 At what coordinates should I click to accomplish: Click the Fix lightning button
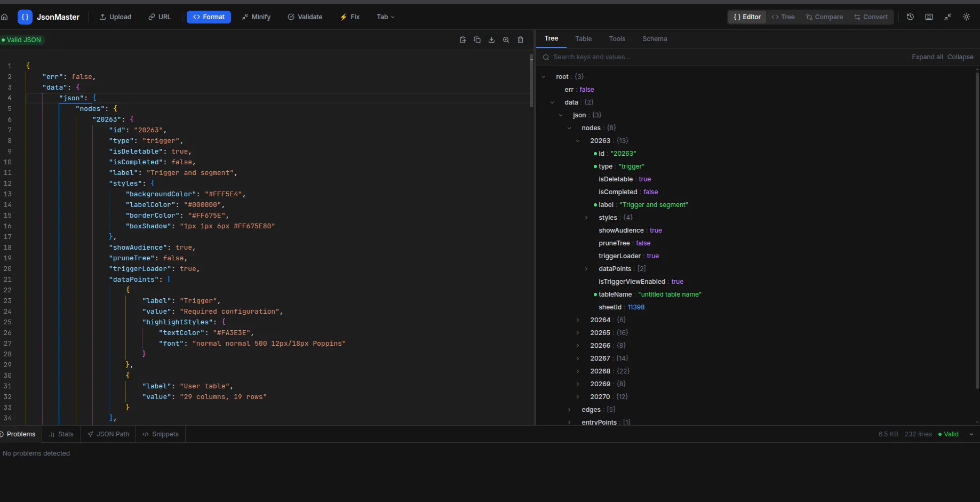pos(350,17)
